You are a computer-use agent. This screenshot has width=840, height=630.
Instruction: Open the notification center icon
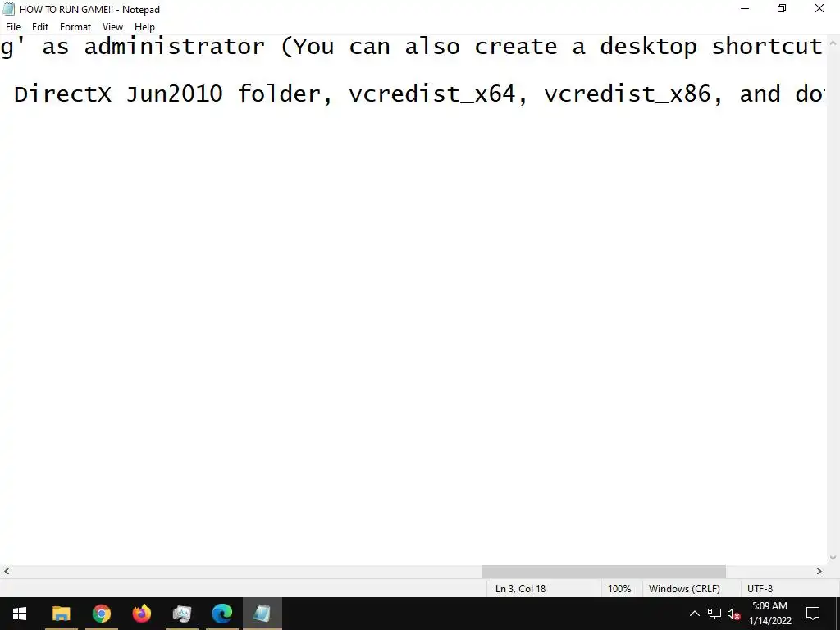[x=813, y=614]
